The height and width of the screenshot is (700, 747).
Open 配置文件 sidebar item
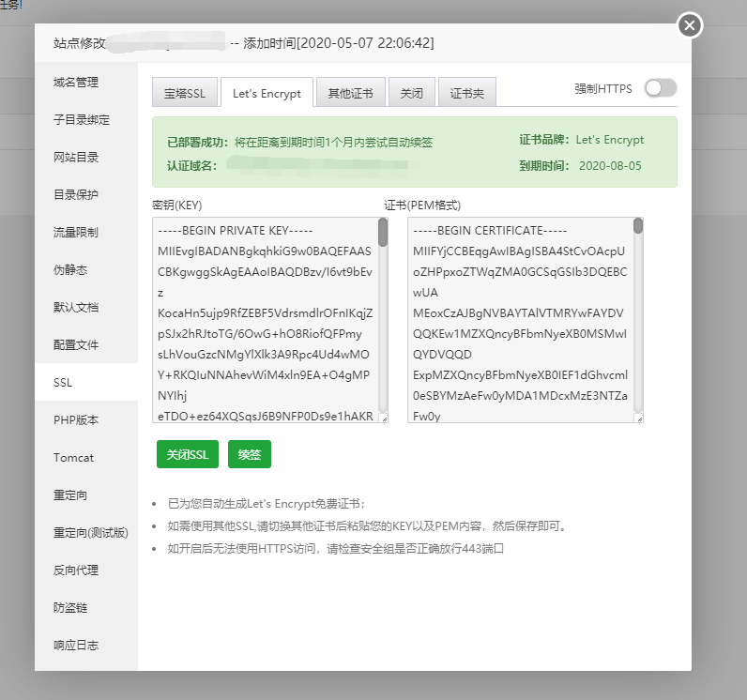click(x=76, y=345)
